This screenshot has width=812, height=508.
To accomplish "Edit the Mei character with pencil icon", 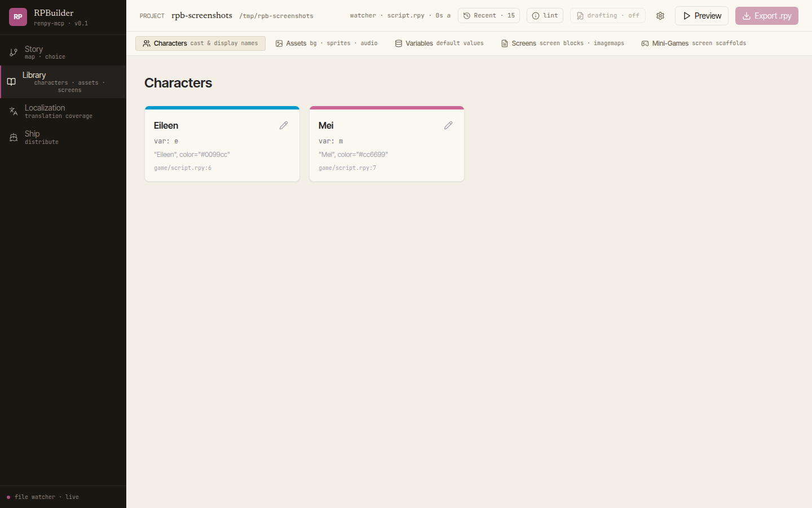I will tap(448, 125).
